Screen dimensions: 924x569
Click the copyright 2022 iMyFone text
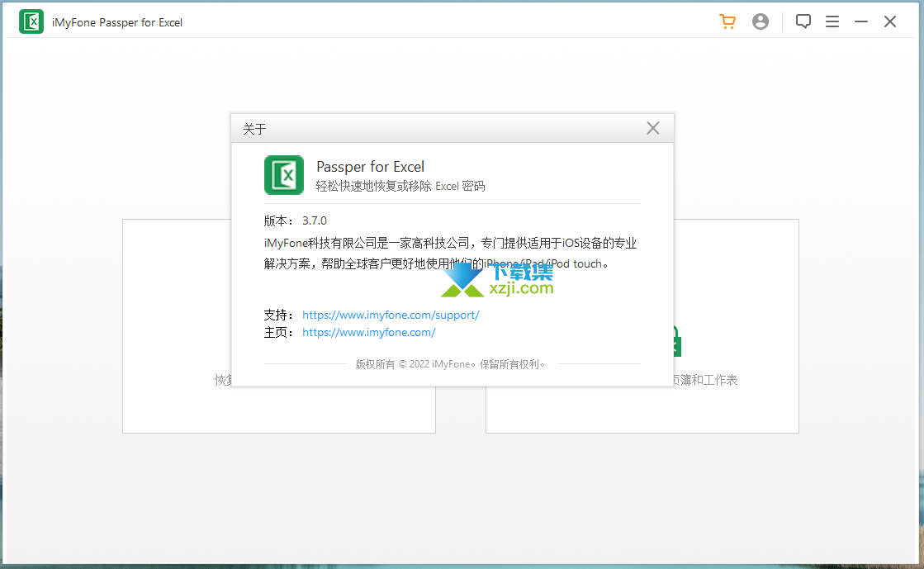(450, 364)
